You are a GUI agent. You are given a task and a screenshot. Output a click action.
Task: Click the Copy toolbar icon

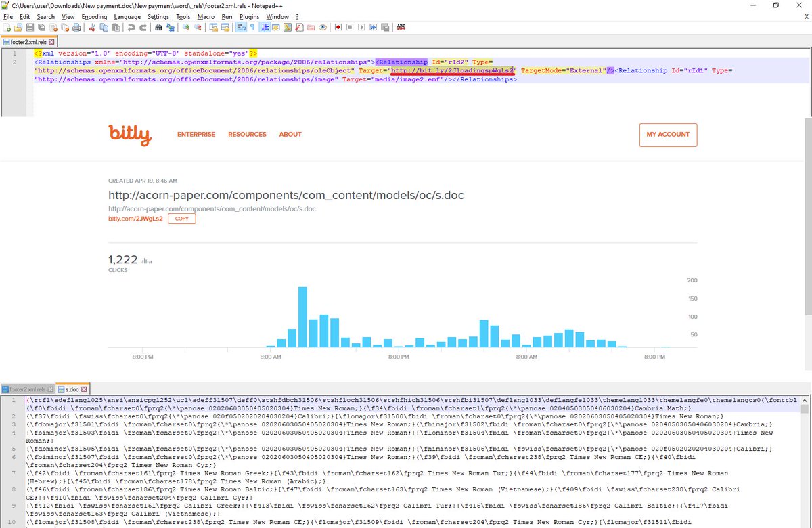[104, 28]
